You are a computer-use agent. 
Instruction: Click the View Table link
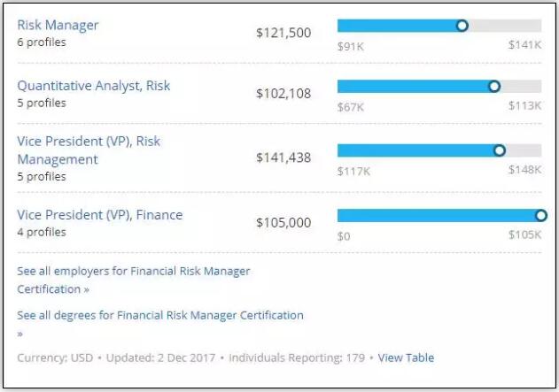[406, 357]
